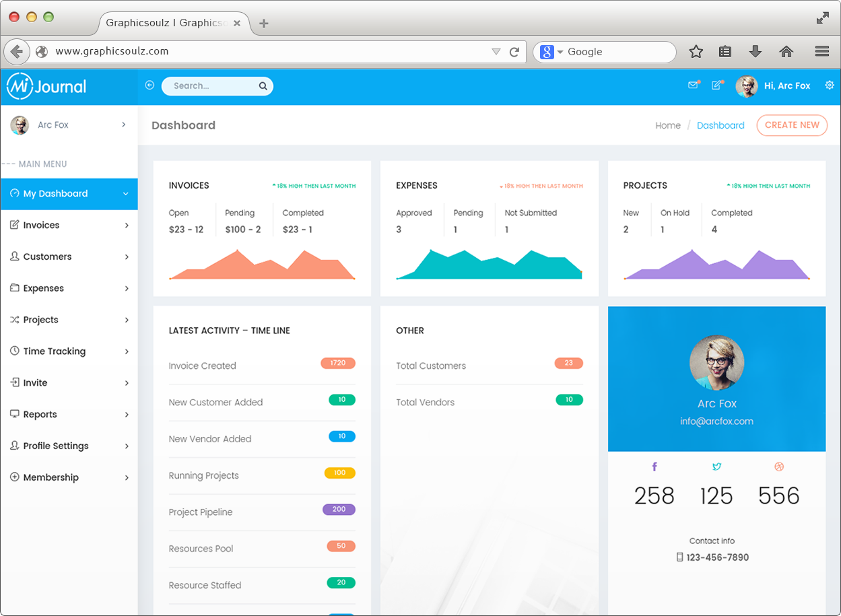Viewport: 841px width, 616px height.
Task: Collapse the My Dashboard menu chevron
Action: click(x=125, y=194)
